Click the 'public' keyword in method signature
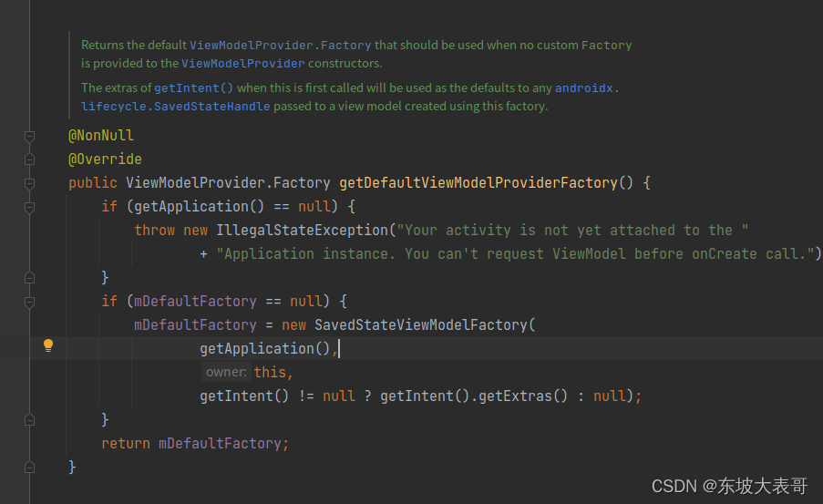Image resolution: width=823 pixels, height=504 pixels. [x=93, y=182]
